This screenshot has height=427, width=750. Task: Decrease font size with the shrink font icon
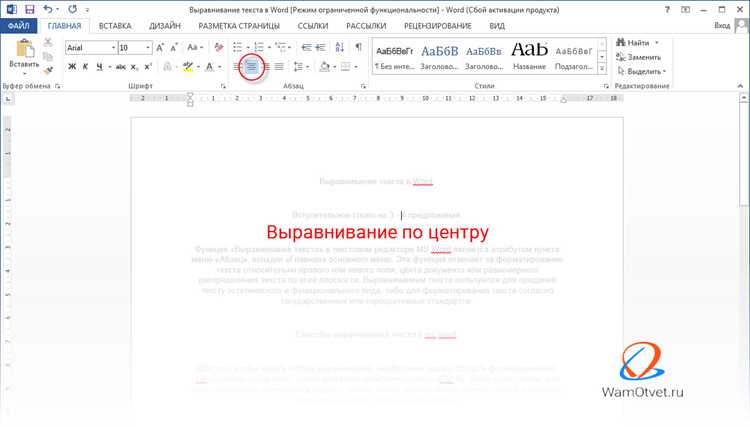tap(174, 47)
